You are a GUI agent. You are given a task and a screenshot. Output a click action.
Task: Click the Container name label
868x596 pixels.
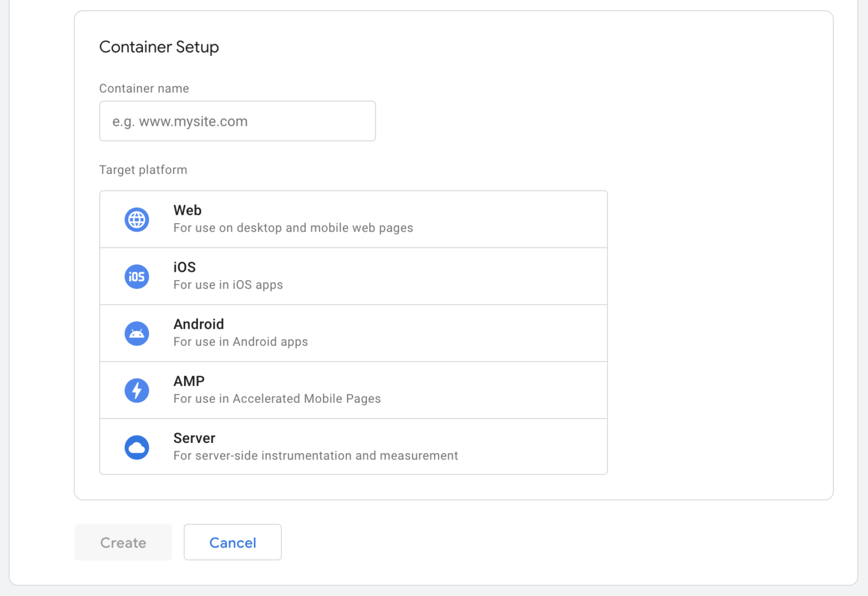tap(144, 89)
